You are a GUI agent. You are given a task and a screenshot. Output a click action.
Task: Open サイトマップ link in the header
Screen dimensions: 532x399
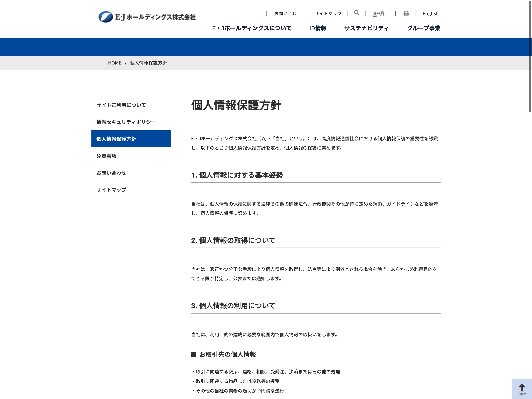coord(328,14)
